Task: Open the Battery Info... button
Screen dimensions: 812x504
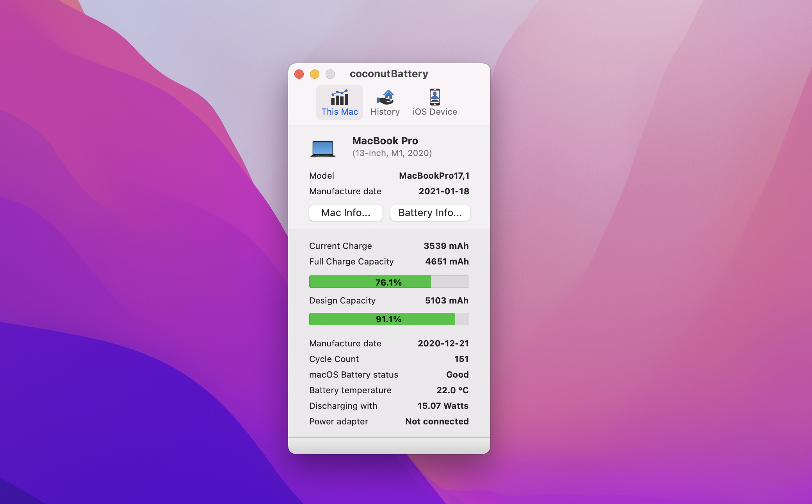Action: coord(430,213)
